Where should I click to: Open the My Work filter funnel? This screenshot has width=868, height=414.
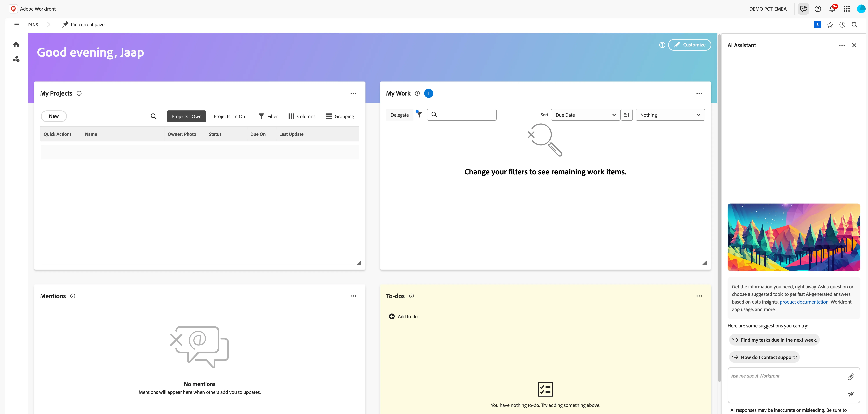(x=419, y=115)
